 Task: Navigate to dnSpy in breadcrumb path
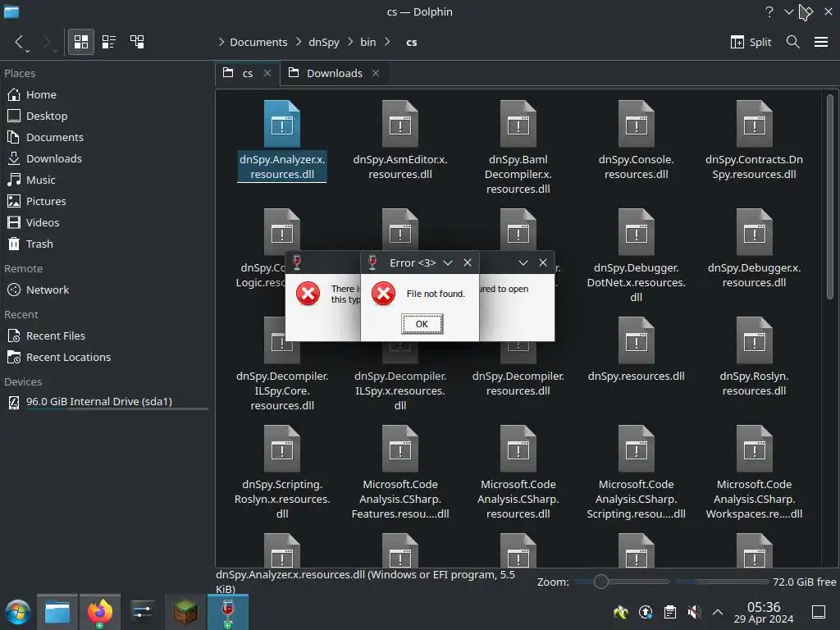coord(323,42)
